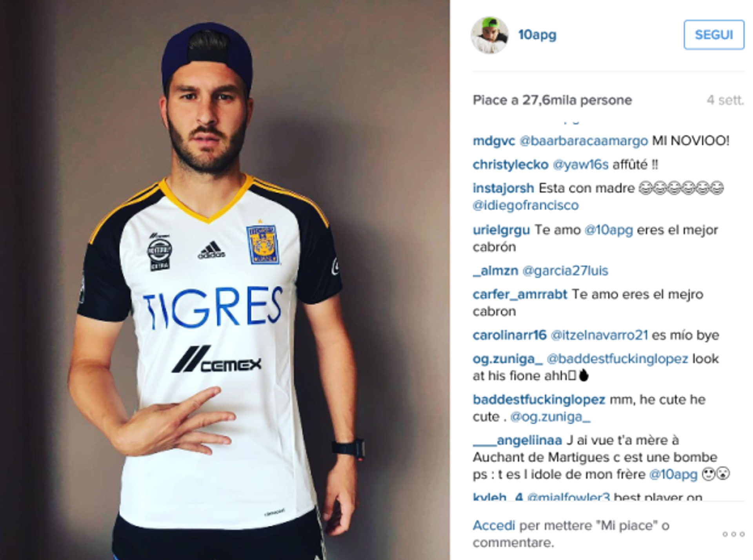Click the @yaw16s mention
Image resolution: width=753 pixels, height=560 pixels.
580,165
